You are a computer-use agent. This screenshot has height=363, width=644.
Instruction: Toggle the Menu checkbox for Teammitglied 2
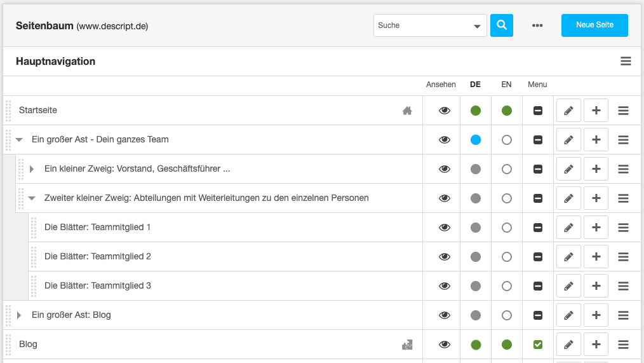coord(538,257)
